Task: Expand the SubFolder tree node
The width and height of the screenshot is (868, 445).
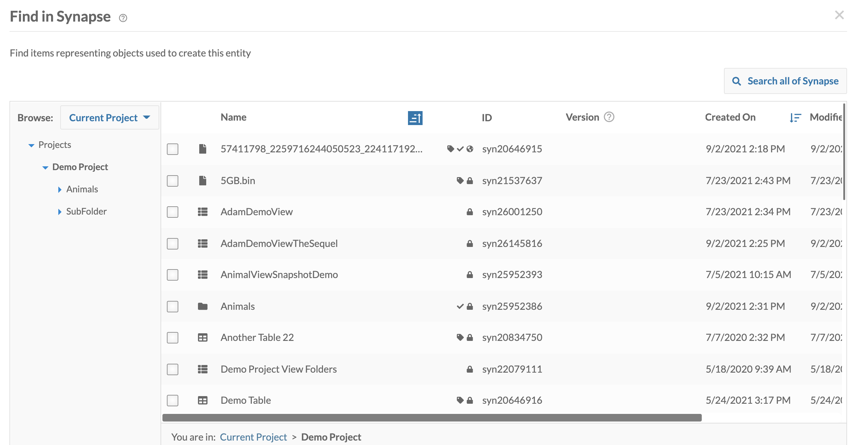Action: (x=60, y=212)
